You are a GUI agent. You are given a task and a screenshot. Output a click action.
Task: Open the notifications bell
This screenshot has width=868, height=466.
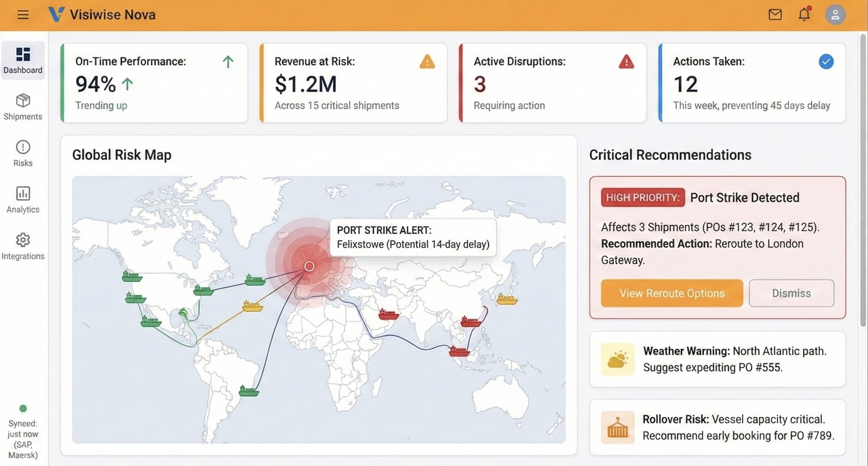click(804, 15)
